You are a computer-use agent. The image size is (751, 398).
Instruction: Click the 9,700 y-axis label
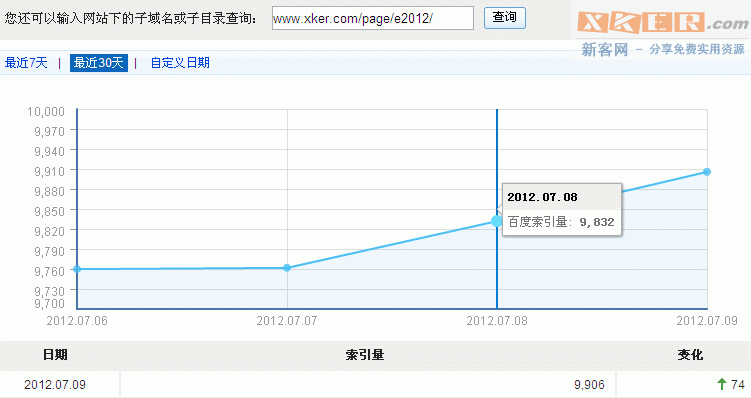(x=49, y=304)
